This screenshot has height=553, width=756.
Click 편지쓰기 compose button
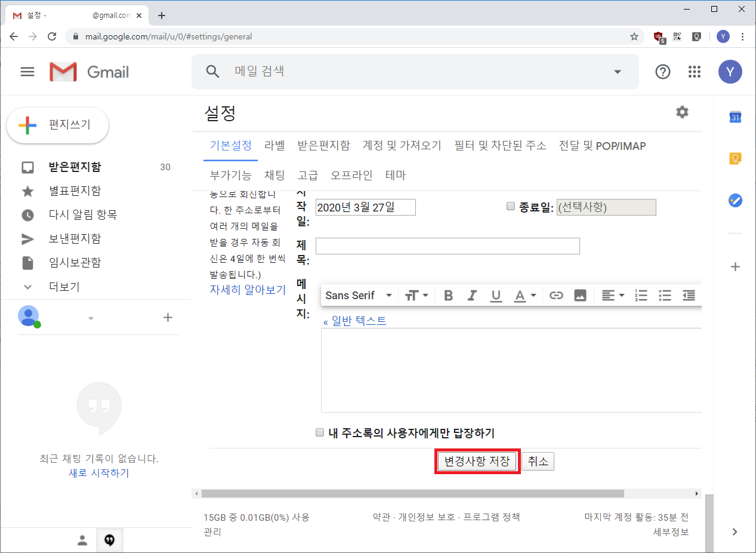tap(57, 125)
